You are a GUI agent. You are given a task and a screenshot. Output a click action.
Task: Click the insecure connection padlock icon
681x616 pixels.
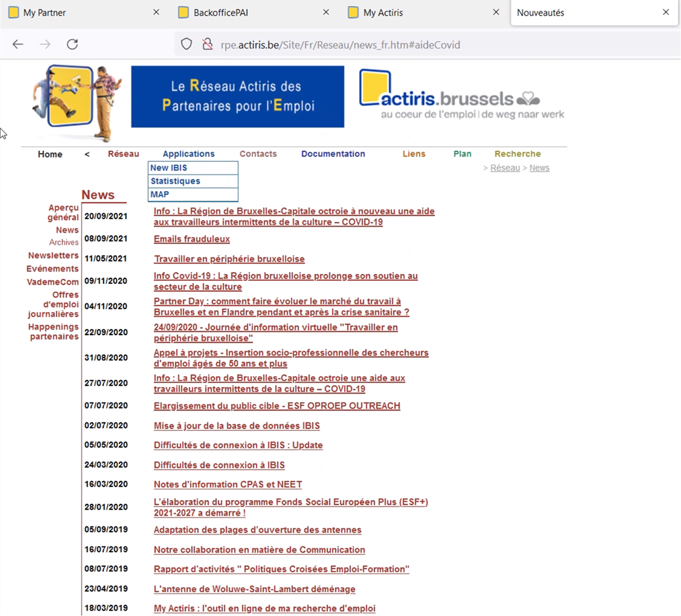tap(208, 44)
